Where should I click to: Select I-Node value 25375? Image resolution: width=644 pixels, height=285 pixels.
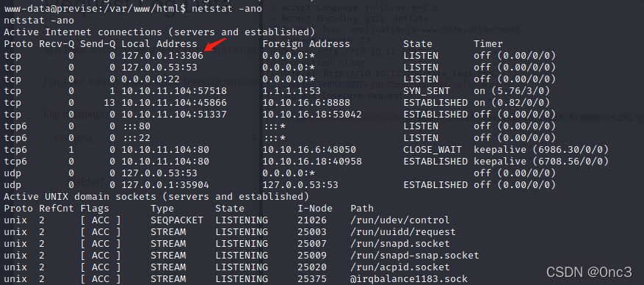click(x=312, y=279)
